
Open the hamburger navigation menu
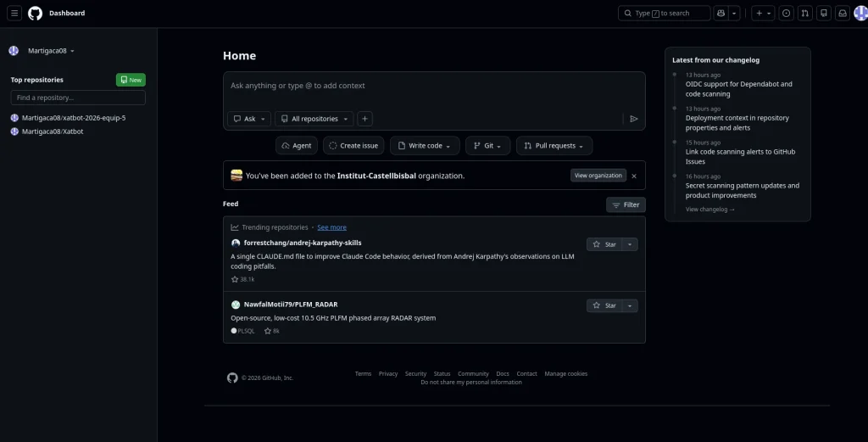coord(14,14)
